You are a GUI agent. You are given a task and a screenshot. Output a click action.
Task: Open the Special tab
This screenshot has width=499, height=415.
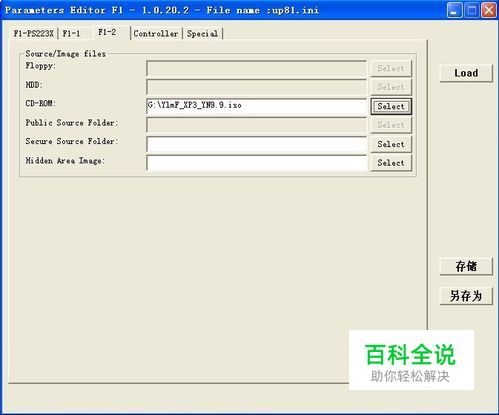[x=202, y=34]
